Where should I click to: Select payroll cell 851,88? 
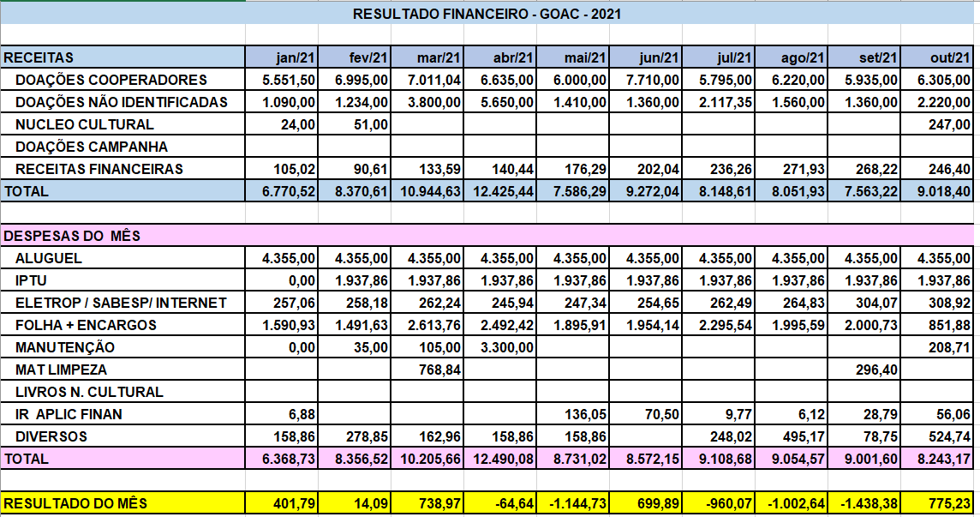point(937,325)
